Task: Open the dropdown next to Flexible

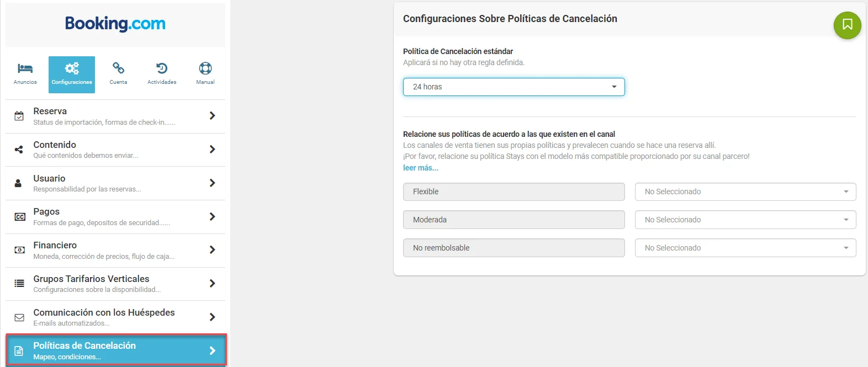Action: tap(745, 192)
